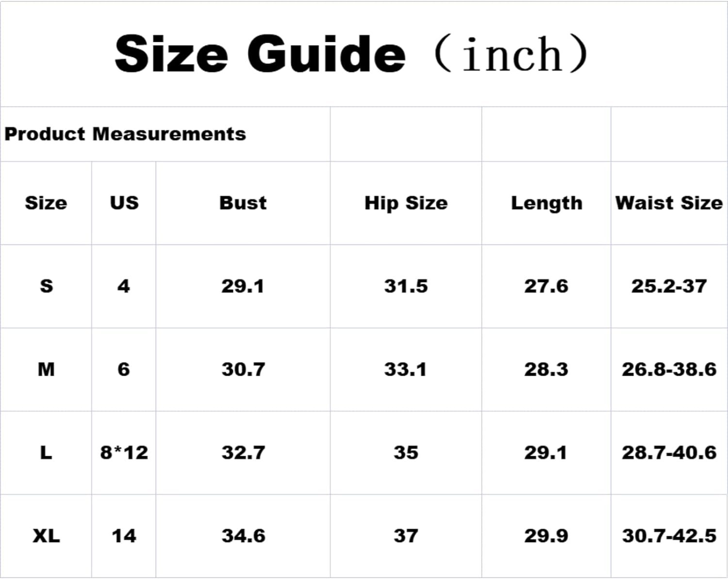Click the waist range 25.2-37
Screen dimensions: 728x579
coord(669,286)
